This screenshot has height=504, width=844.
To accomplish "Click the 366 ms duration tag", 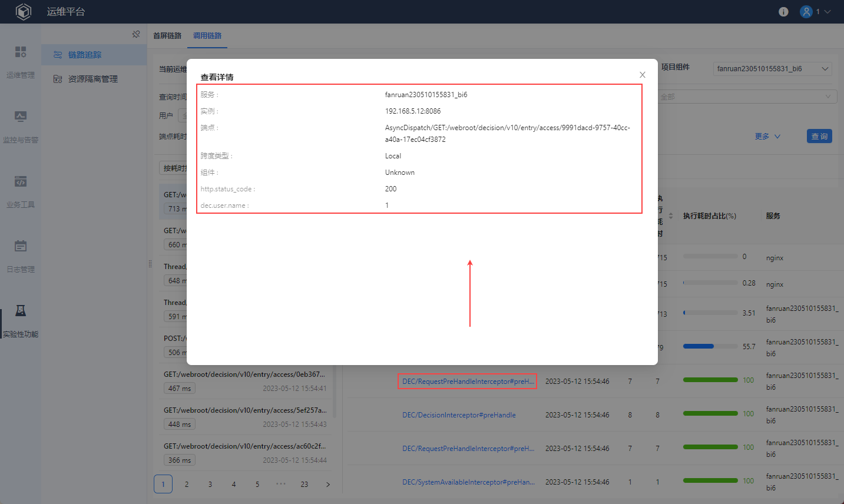I will [180, 460].
